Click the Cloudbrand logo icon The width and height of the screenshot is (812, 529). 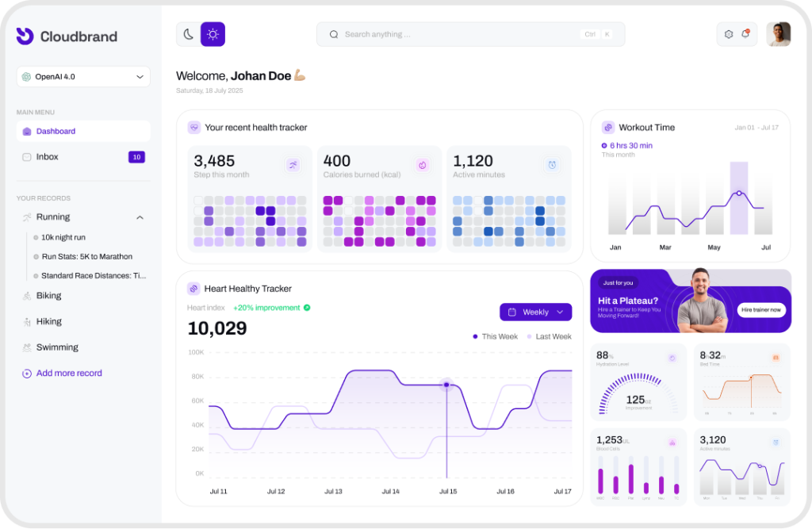[x=25, y=36]
